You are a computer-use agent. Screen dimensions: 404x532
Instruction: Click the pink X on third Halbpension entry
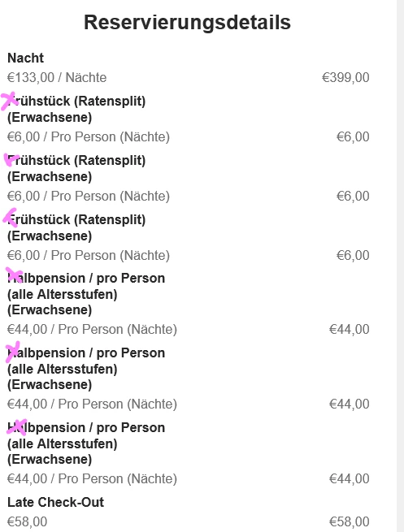pos(17,427)
